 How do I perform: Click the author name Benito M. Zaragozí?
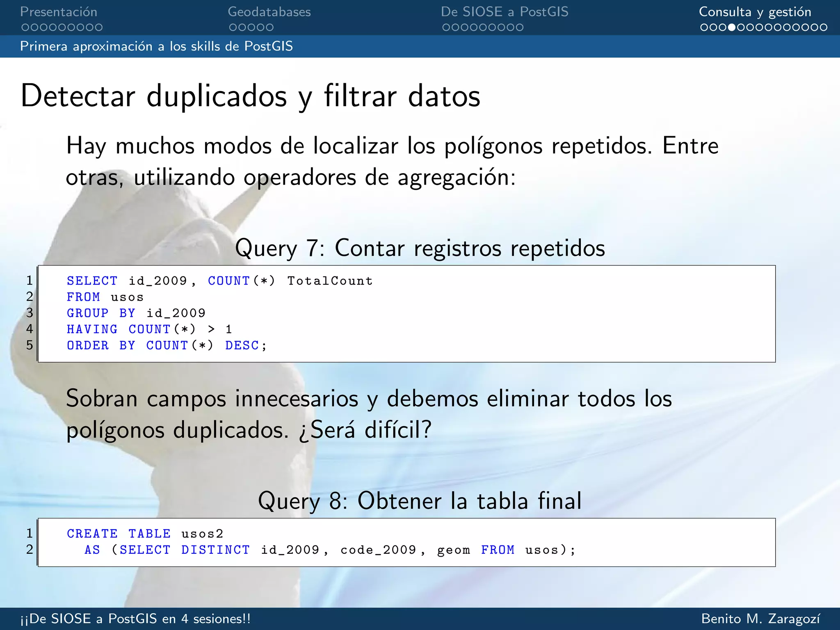(761, 619)
